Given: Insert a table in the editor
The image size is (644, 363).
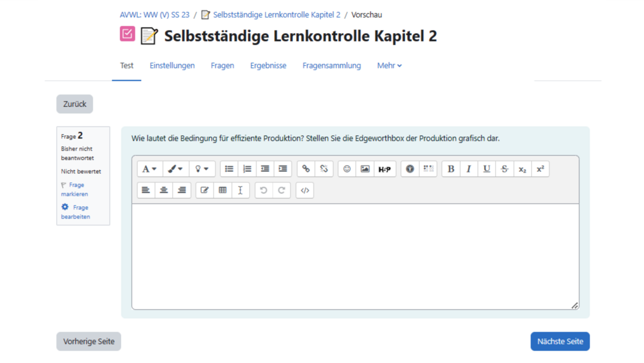Looking at the screenshot, I should (223, 191).
